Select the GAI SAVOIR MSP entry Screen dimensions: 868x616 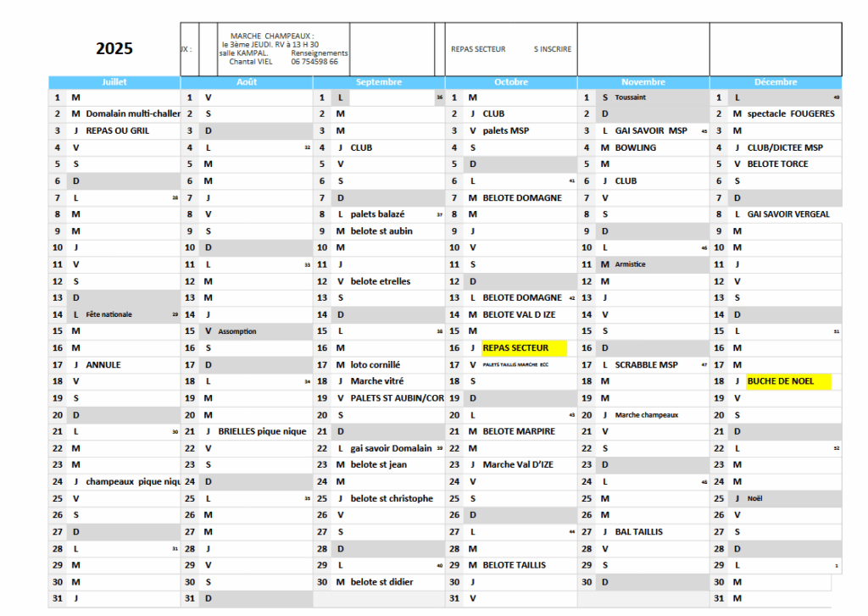pyautogui.click(x=651, y=130)
